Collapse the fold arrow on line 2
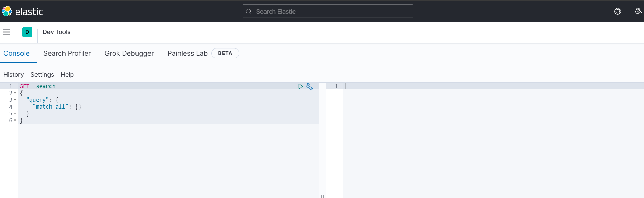This screenshot has height=198, width=644. click(15, 93)
